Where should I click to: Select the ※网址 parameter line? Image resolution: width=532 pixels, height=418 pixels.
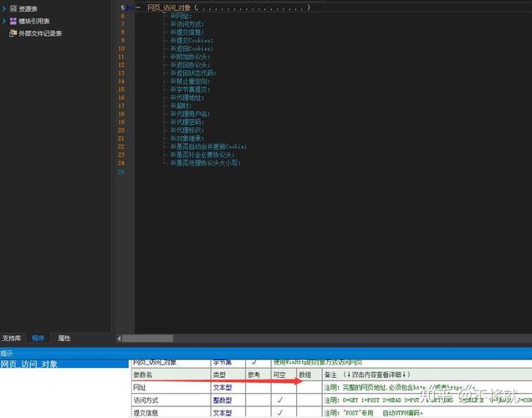click(181, 16)
